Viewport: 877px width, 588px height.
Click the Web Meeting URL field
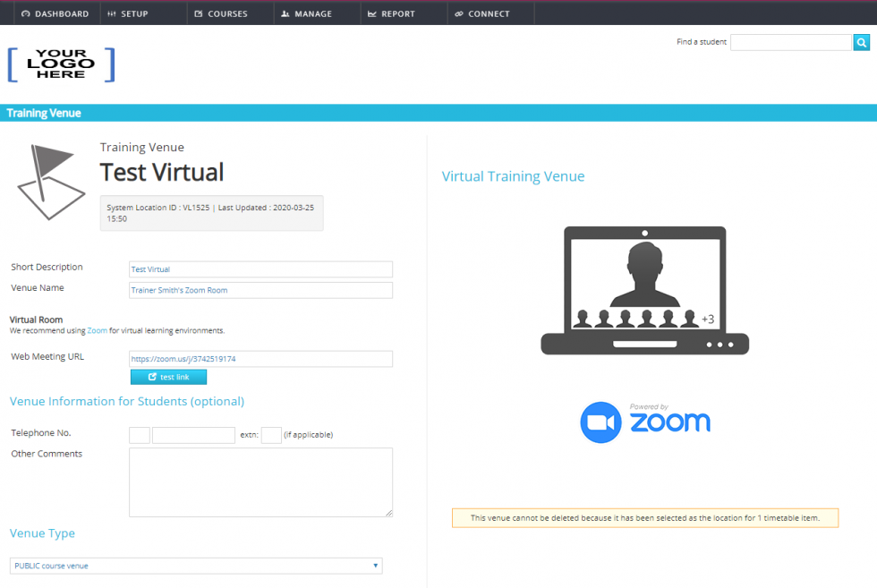260,358
